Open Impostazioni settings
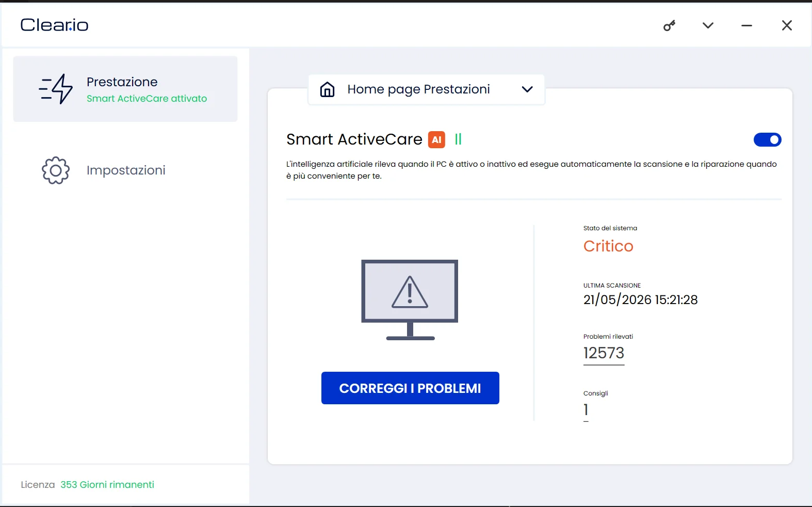The height and width of the screenshot is (507, 812). click(x=125, y=170)
